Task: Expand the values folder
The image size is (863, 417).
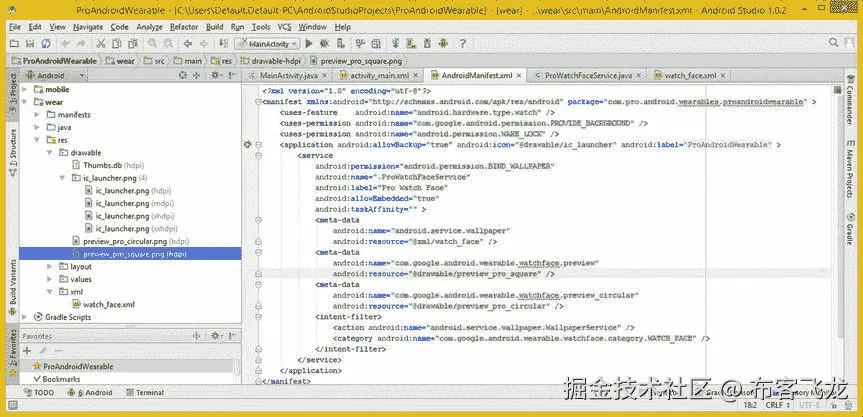Action: [x=49, y=279]
